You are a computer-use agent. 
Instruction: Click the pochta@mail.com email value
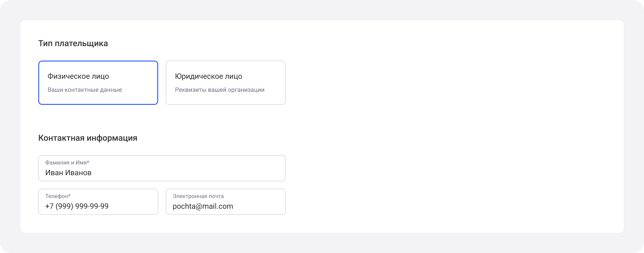coord(203,206)
